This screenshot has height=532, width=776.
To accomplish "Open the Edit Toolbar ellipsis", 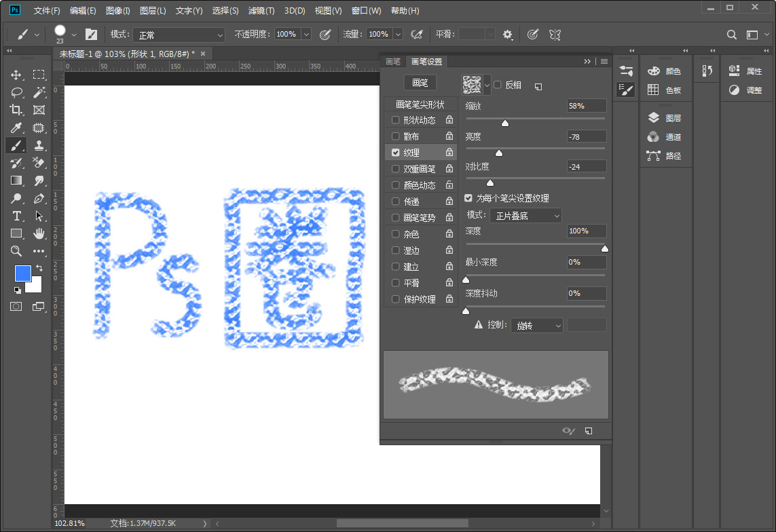I will coord(39,251).
